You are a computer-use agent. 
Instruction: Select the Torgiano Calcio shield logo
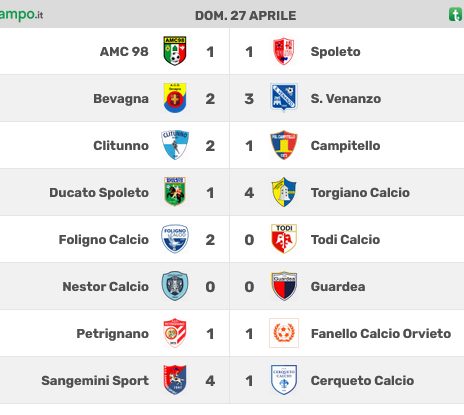coord(283,192)
